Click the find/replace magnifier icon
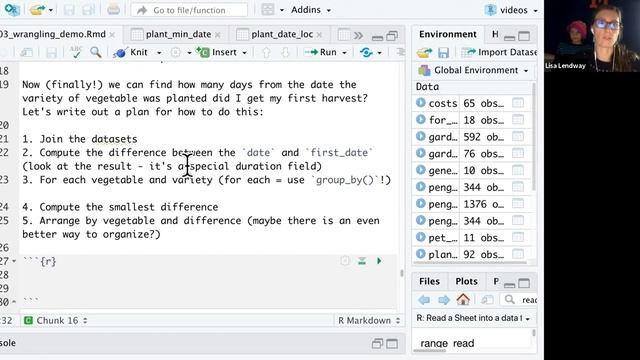The height and width of the screenshot is (360, 640). [96, 52]
